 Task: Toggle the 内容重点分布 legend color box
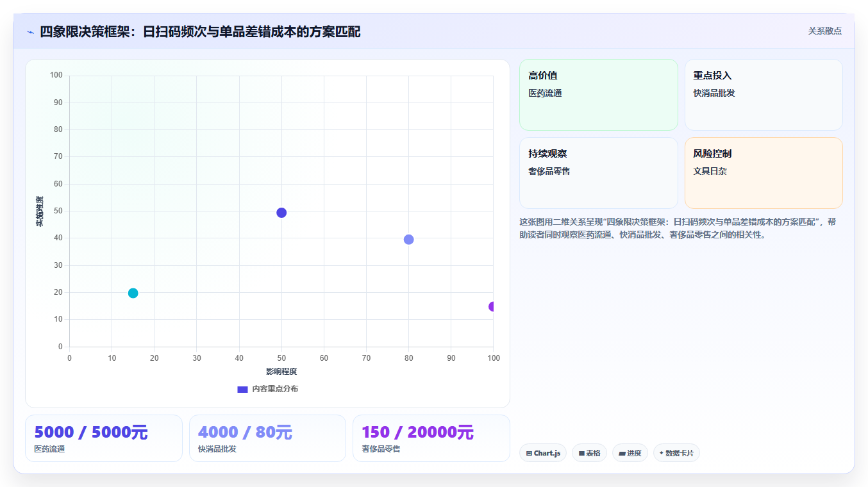pyautogui.click(x=242, y=389)
